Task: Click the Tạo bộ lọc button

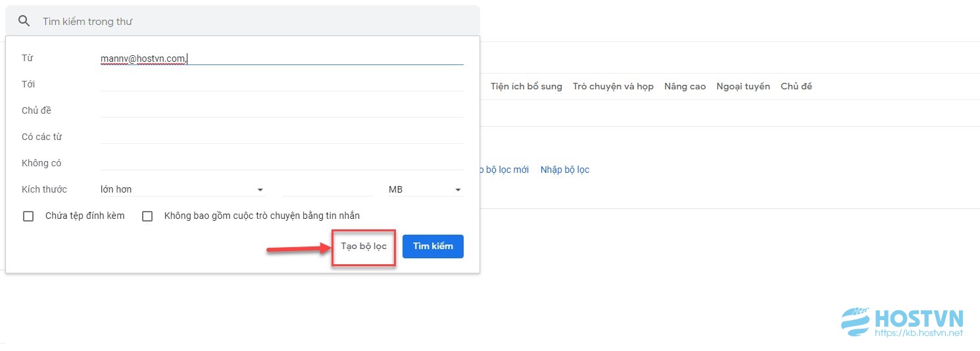Action: (364, 246)
